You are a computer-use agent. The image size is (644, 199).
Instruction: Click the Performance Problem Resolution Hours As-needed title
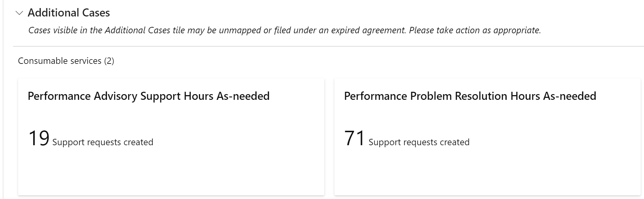tap(470, 96)
